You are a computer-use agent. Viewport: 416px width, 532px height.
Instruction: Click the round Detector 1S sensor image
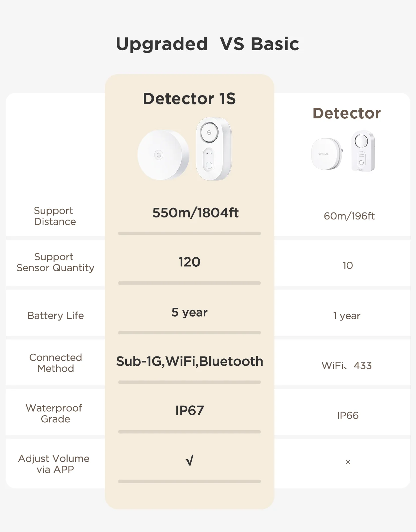click(x=163, y=155)
